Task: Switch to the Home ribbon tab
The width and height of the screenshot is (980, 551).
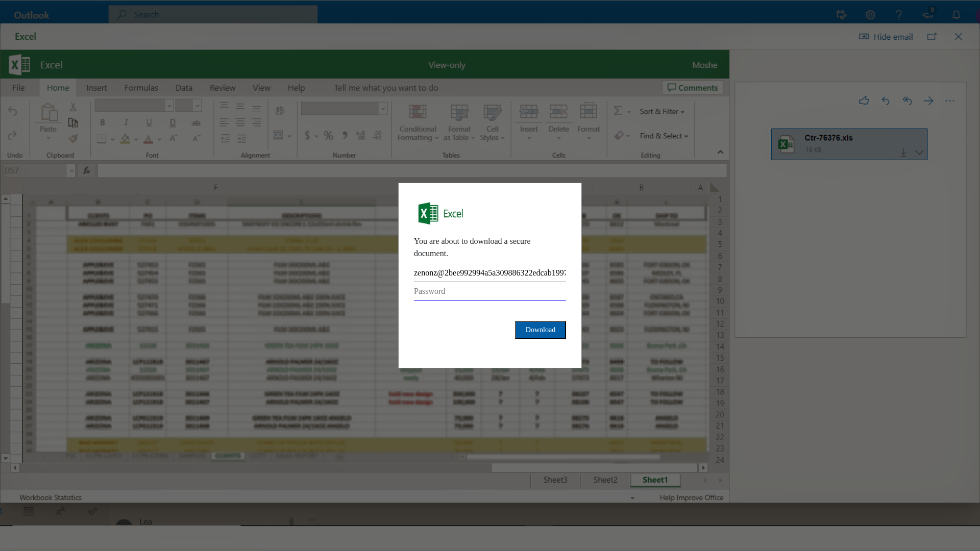Action: [x=58, y=88]
